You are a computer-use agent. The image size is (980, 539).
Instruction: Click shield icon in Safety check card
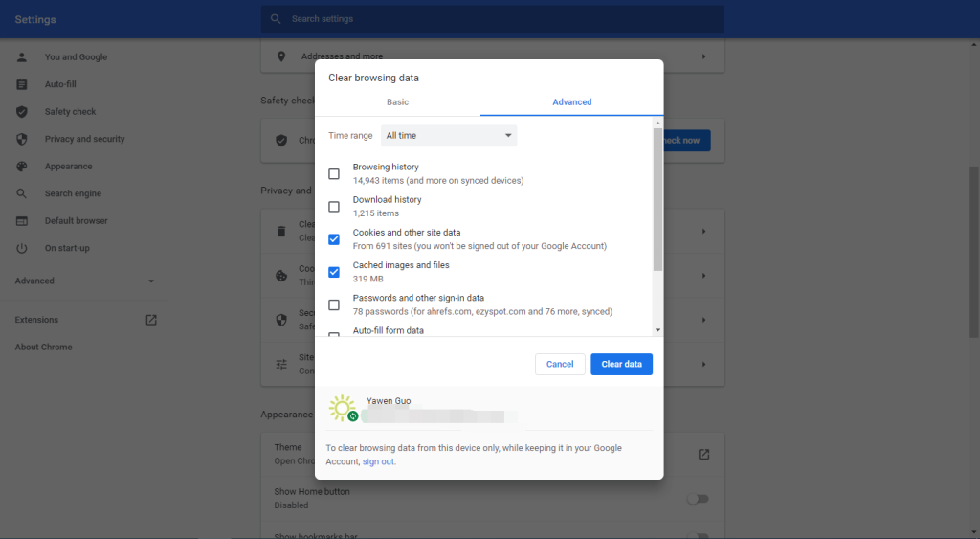point(281,140)
